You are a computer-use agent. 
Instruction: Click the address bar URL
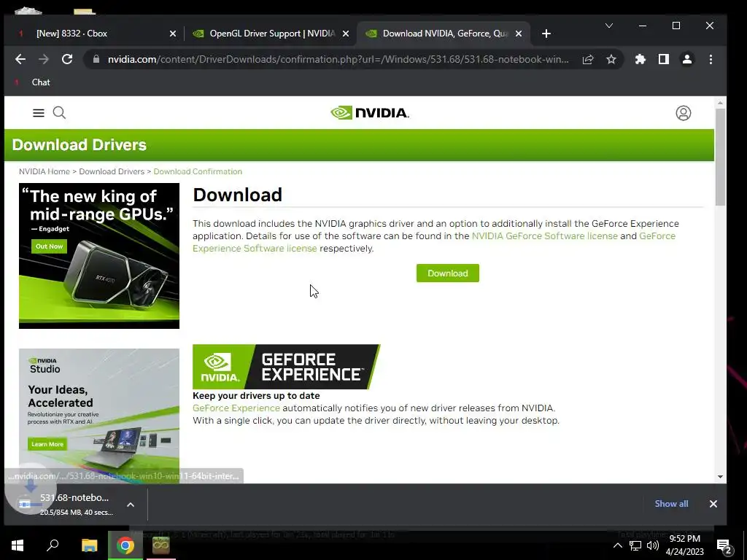click(338, 59)
